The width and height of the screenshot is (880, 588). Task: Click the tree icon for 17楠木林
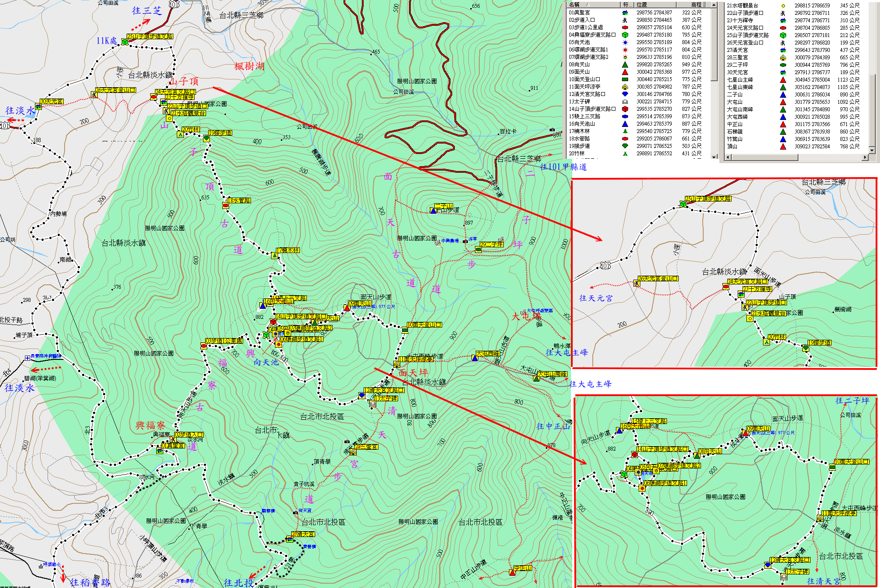click(x=625, y=131)
